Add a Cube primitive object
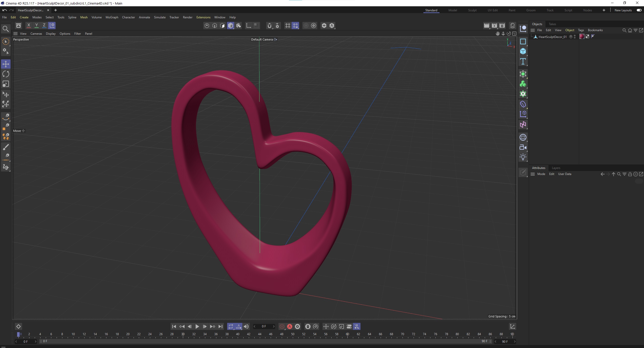 [x=523, y=51]
